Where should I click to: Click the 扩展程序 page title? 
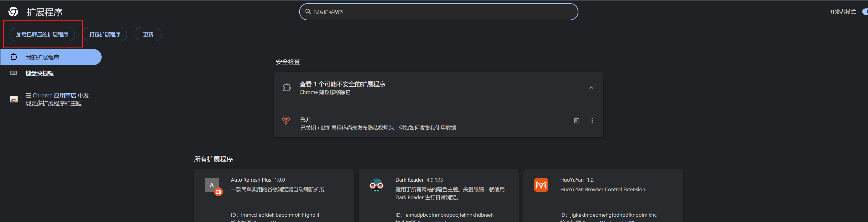[x=45, y=12]
